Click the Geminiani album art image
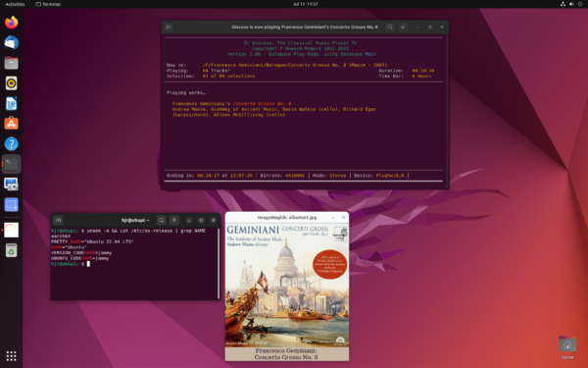 tap(287, 286)
